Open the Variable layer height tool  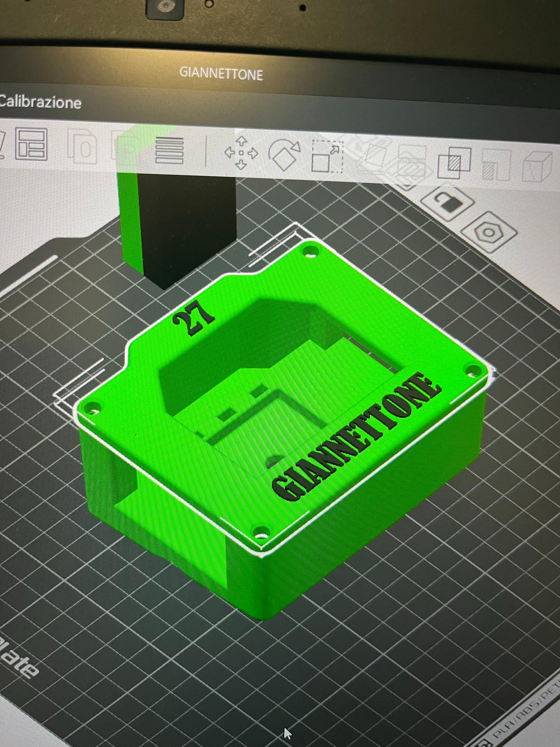[x=169, y=151]
